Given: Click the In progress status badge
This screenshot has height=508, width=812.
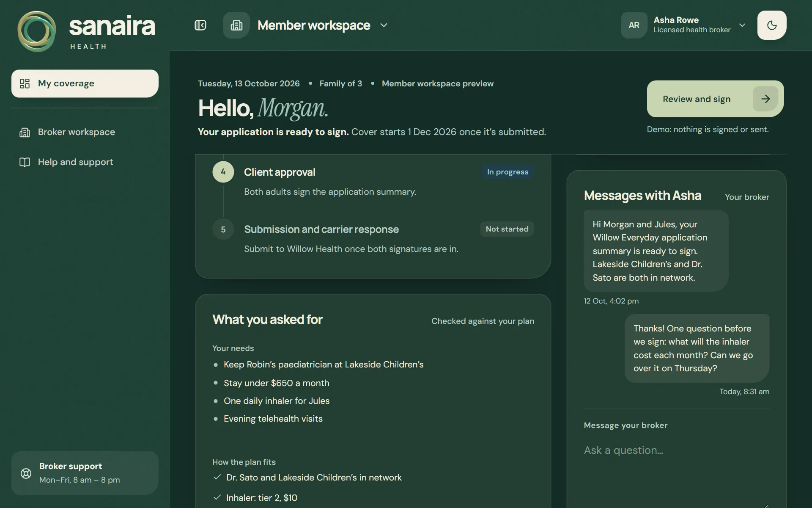Looking at the screenshot, I should [x=507, y=172].
